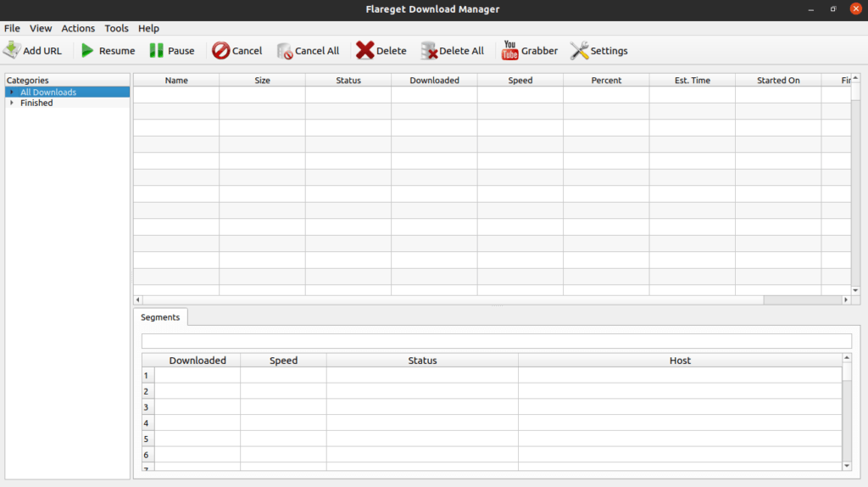
Task: Click the downloads list scroll-down arrow
Action: click(x=855, y=290)
